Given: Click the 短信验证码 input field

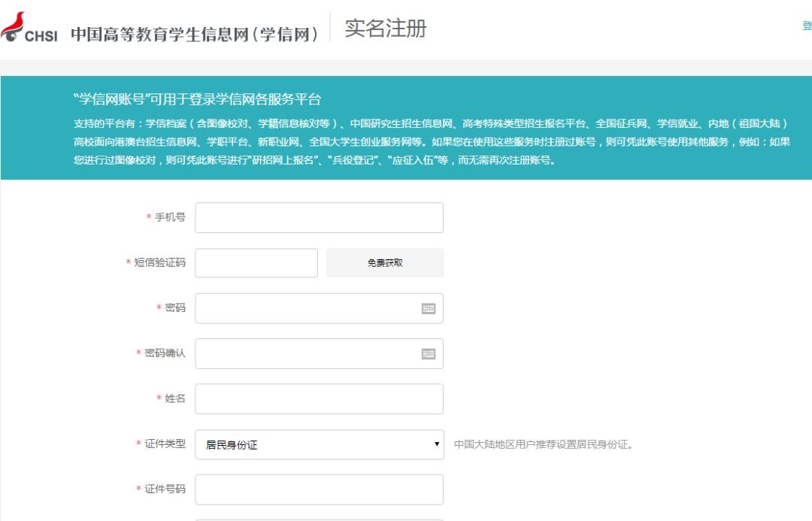Looking at the screenshot, I should [256, 262].
